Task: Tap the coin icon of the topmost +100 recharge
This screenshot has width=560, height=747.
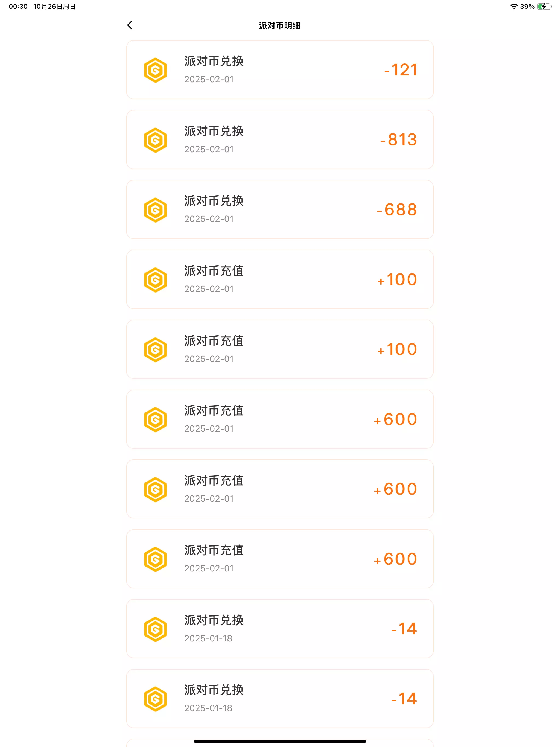Action: tap(155, 280)
